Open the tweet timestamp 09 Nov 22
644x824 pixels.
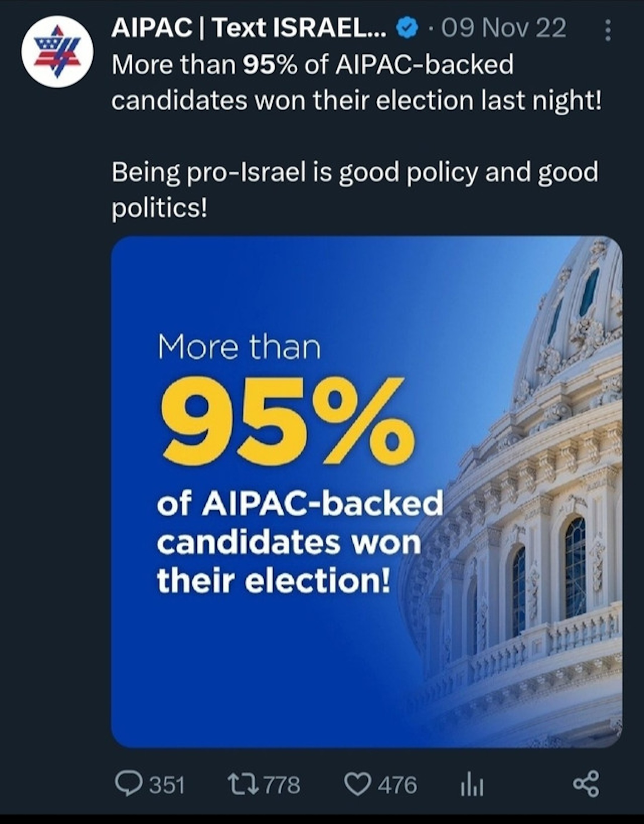click(503, 29)
